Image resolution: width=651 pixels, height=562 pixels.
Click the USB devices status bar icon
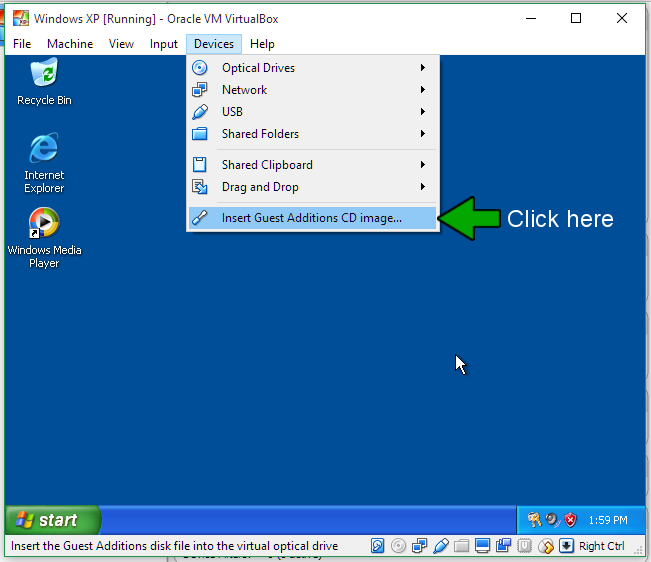click(441, 546)
